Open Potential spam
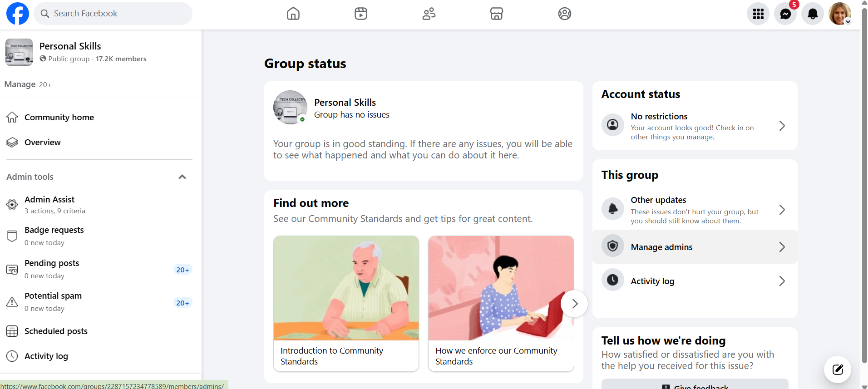 pos(99,302)
